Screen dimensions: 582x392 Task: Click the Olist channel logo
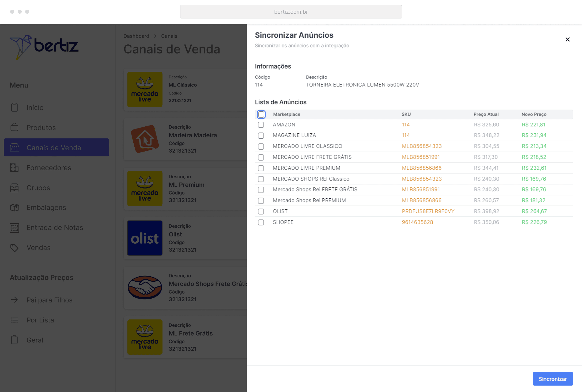(x=145, y=238)
